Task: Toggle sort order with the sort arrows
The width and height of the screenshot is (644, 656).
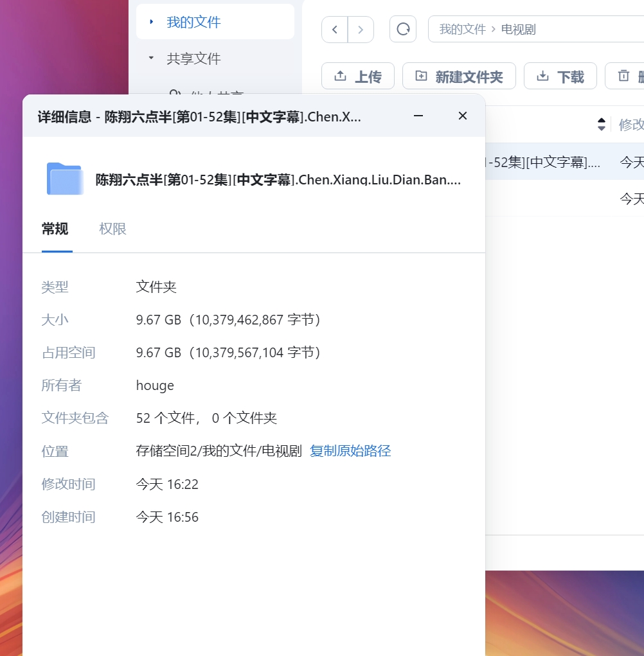Action: click(602, 124)
